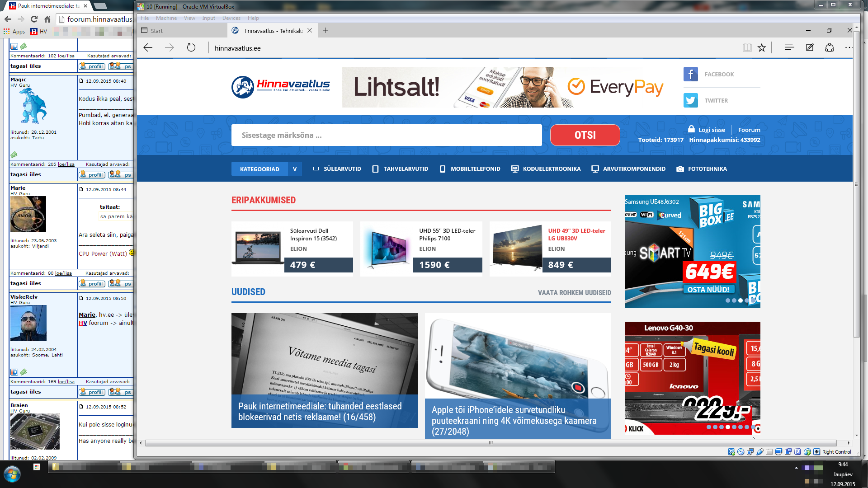Reload the Chrome forum page
The image size is (868, 488).
[x=34, y=19]
